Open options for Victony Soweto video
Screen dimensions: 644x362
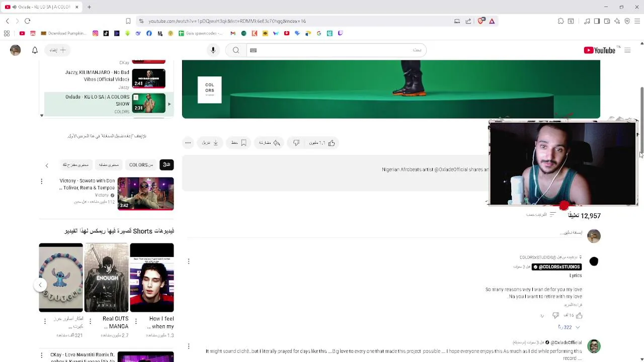[42, 182]
